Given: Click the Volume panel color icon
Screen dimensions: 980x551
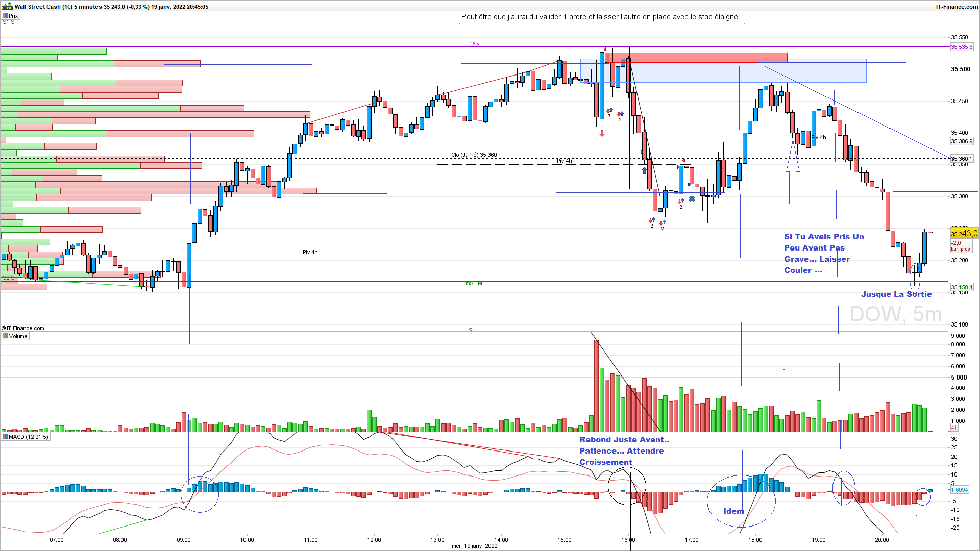Looking at the screenshot, I should coord(5,336).
